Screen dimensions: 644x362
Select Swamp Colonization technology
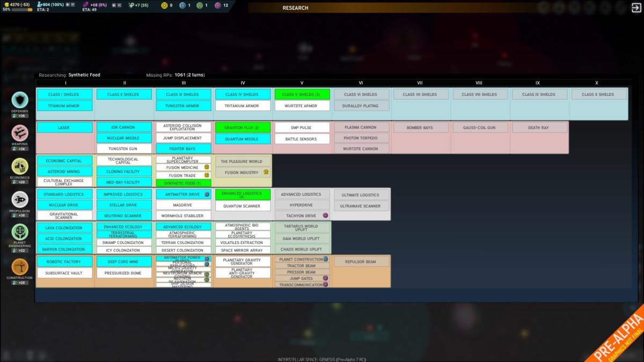click(125, 242)
